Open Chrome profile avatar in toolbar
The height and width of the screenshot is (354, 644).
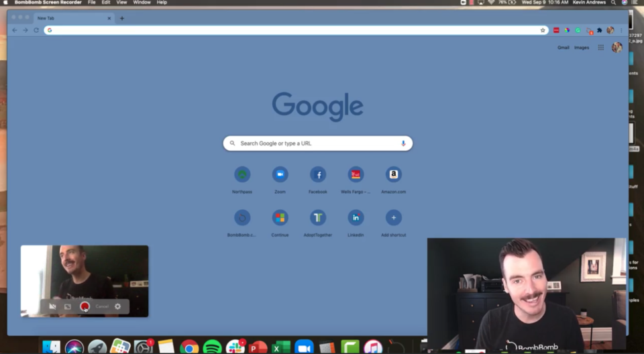(x=610, y=30)
